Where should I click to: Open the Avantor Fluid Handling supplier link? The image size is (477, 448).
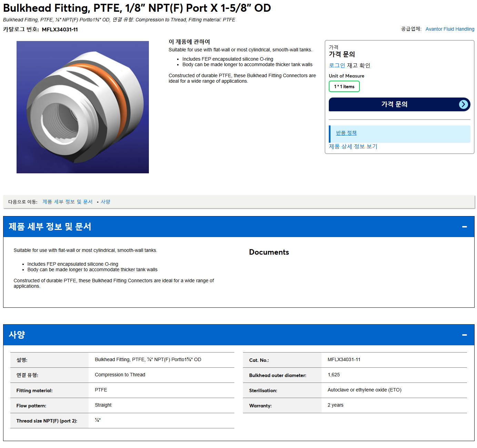450,29
